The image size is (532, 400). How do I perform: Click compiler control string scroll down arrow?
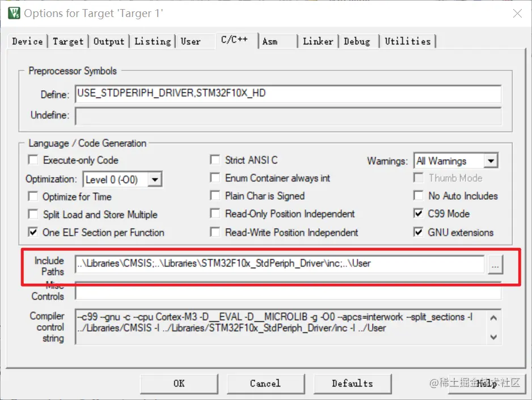[x=493, y=337]
